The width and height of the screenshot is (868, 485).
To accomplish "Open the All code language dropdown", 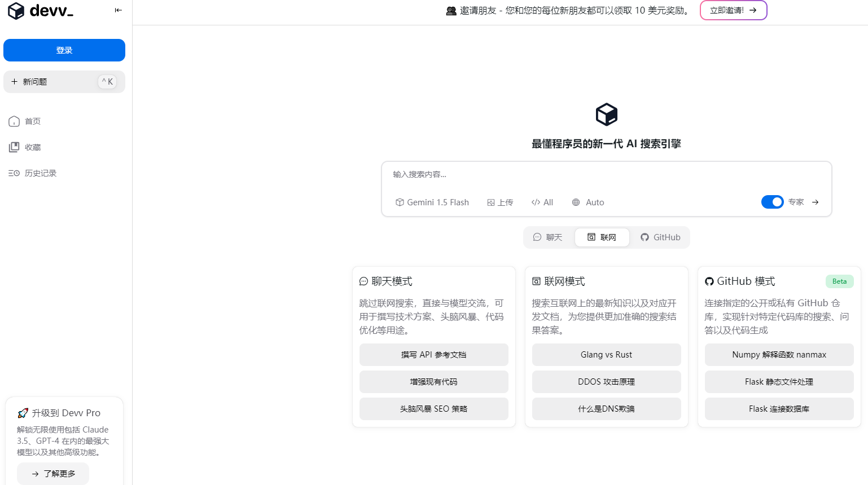I will pos(542,202).
